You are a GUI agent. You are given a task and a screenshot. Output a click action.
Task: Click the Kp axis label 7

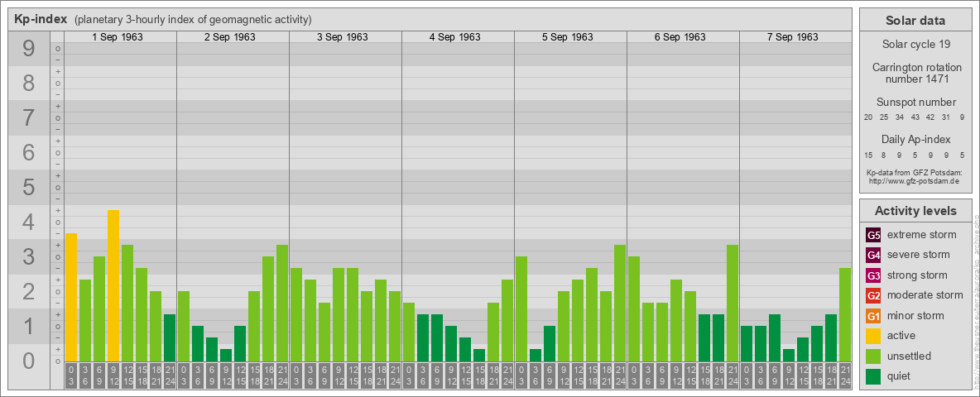[29, 118]
